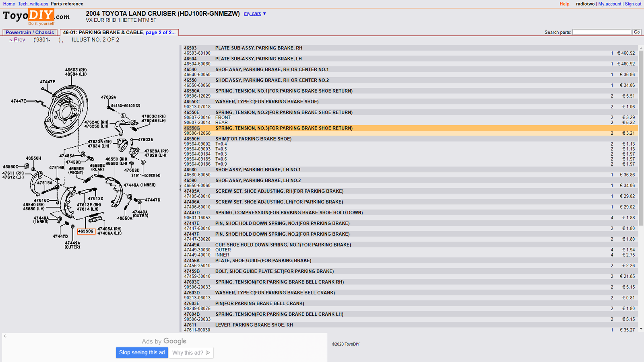
Task: Click 47456A label in diagram
Action: click(67, 156)
